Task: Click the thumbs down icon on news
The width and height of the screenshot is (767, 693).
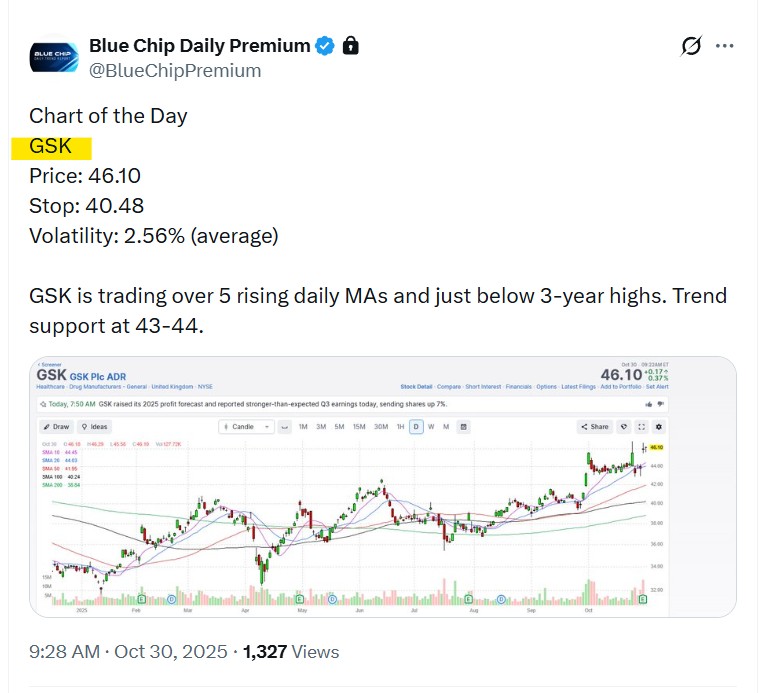Action: [x=662, y=404]
